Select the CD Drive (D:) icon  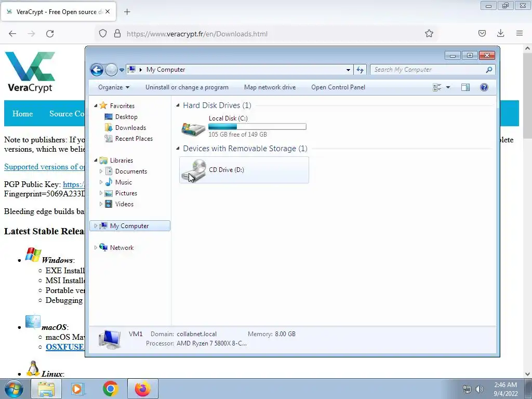coord(194,170)
